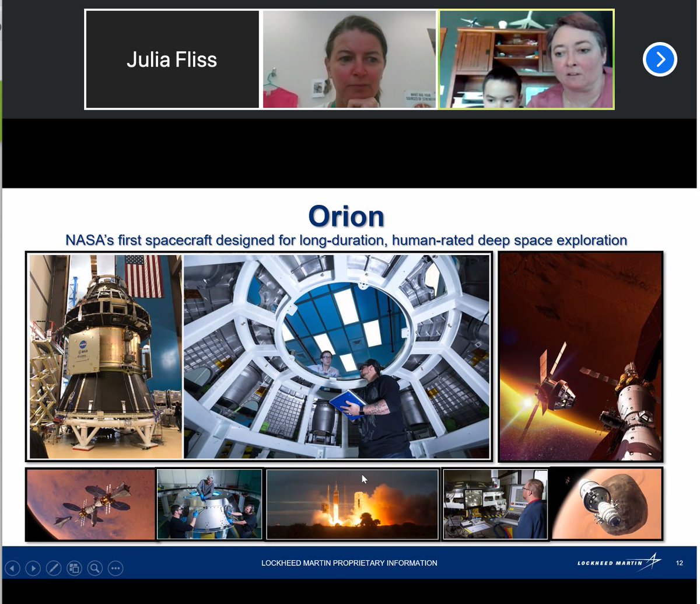Screen dimensions: 700x604
Task: Advance to next slide arrow
Action: [33, 567]
